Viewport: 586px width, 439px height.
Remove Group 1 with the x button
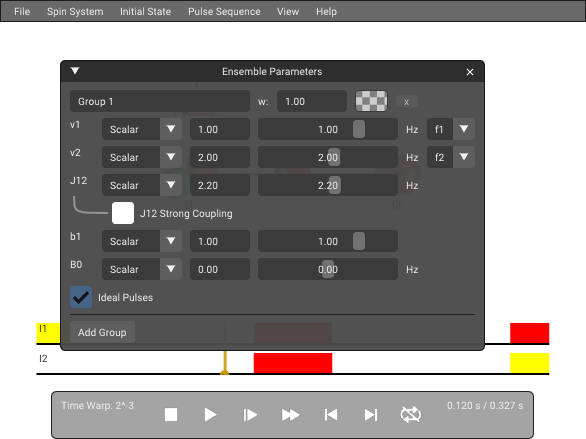406,102
